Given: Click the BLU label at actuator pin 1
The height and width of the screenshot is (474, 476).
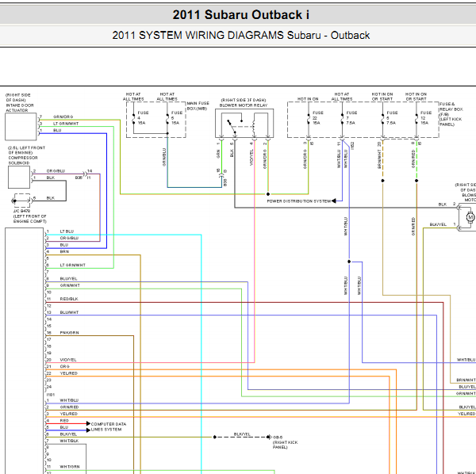Looking at the screenshot, I should pyautogui.click(x=57, y=130).
